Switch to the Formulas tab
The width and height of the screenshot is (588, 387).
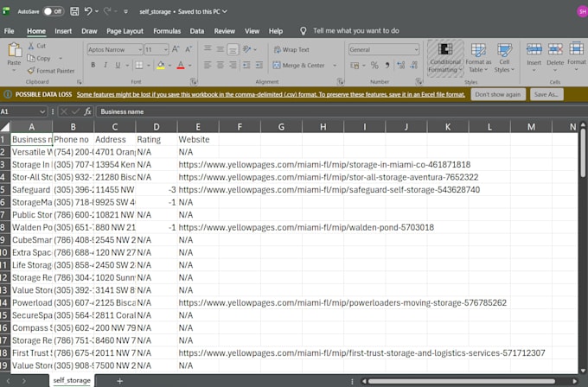coord(167,31)
